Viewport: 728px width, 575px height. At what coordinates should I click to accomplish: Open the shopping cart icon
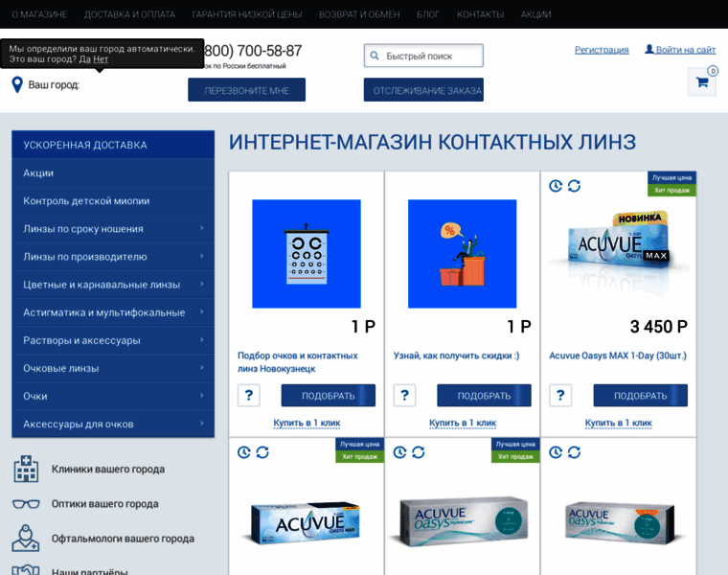(x=701, y=82)
